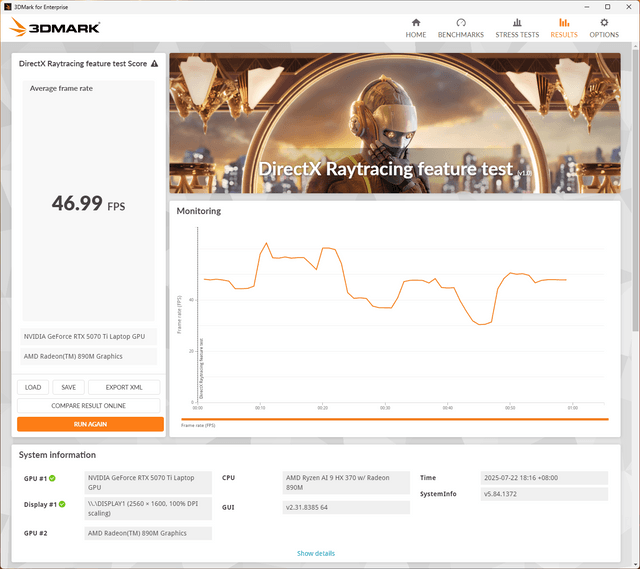The height and width of the screenshot is (569, 640).
Task: Click the Time value 2025-07-22 18:16
Action: click(544, 478)
